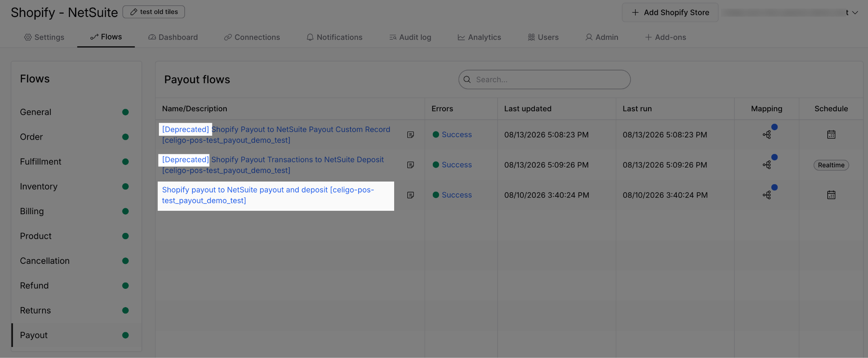
Task: Switch to the Analytics tab
Action: (479, 37)
